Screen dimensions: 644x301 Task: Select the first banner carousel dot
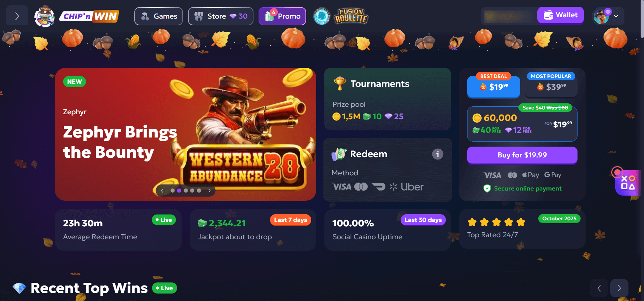[x=172, y=191]
